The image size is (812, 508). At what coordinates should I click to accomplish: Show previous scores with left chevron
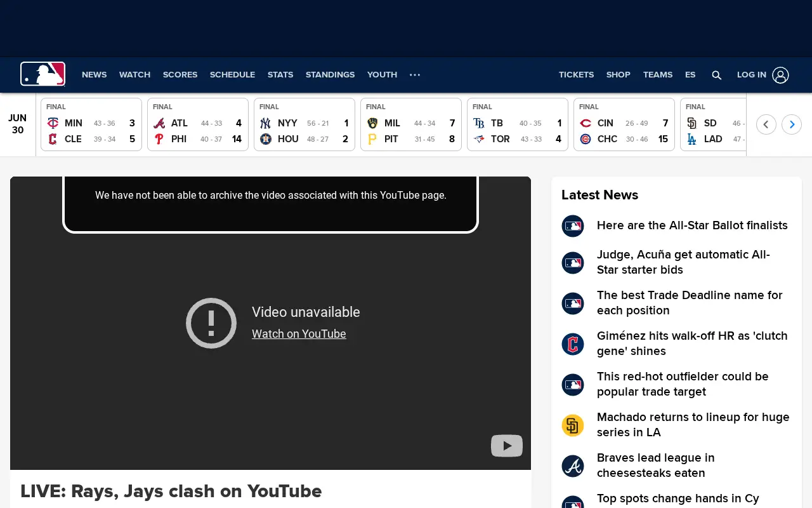coord(766,124)
